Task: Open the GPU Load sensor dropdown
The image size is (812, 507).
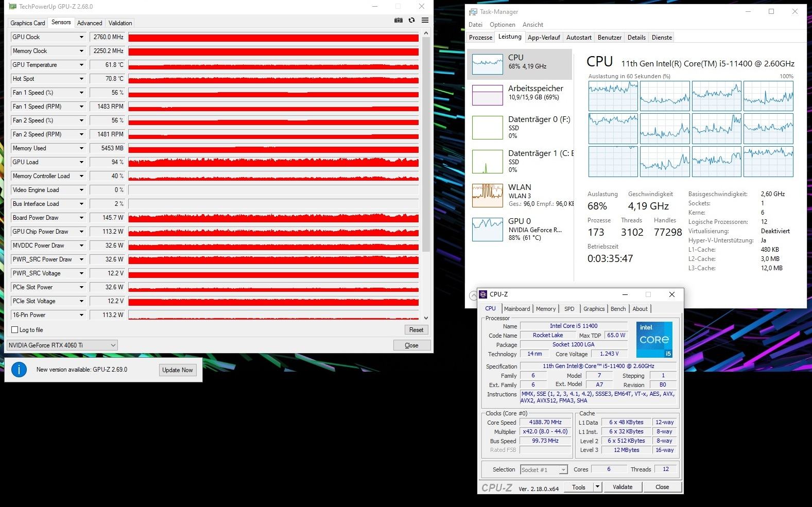Action: [x=81, y=162]
